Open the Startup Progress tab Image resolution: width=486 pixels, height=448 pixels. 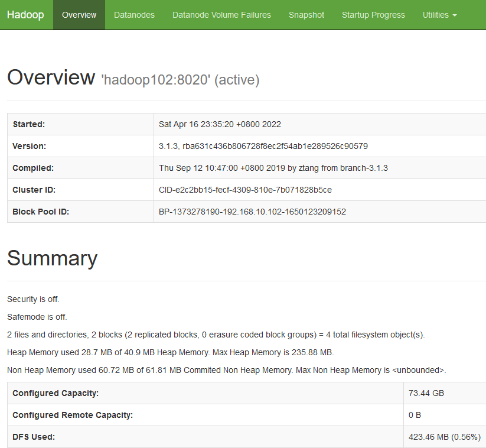click(373, 15)
